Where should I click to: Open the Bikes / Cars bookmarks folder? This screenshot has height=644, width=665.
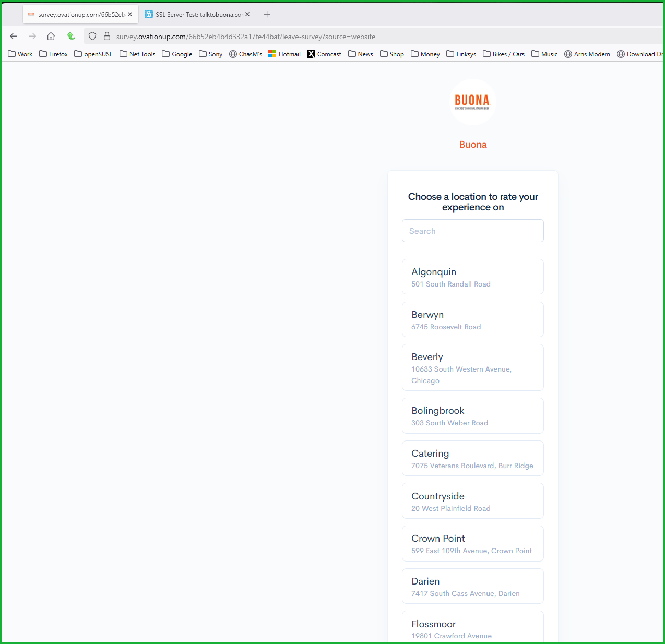504,54
